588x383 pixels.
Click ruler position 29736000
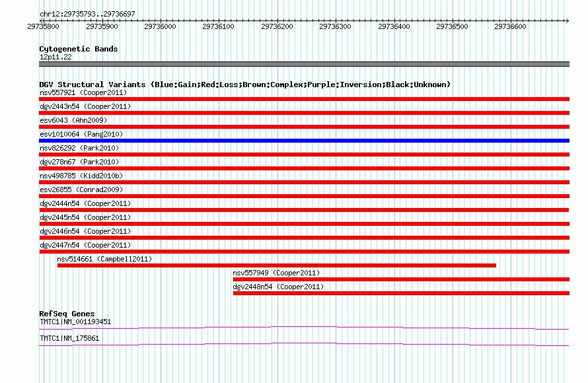pos(160,26)
